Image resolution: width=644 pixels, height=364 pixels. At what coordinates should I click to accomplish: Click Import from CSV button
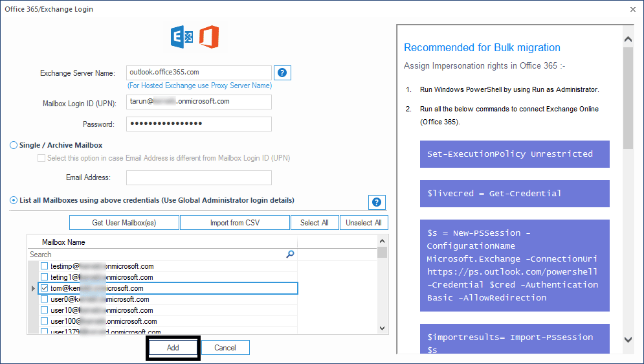tap(235, 223)
